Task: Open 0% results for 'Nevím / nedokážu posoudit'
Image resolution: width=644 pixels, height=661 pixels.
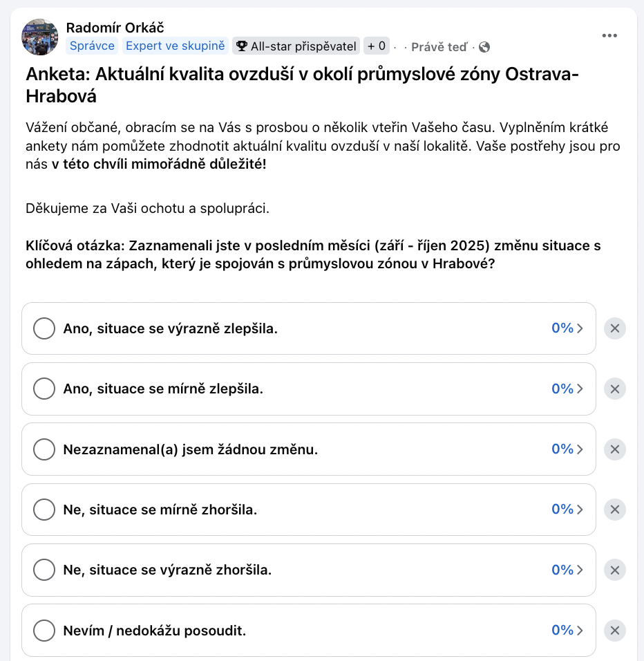Action: point(567,631)
